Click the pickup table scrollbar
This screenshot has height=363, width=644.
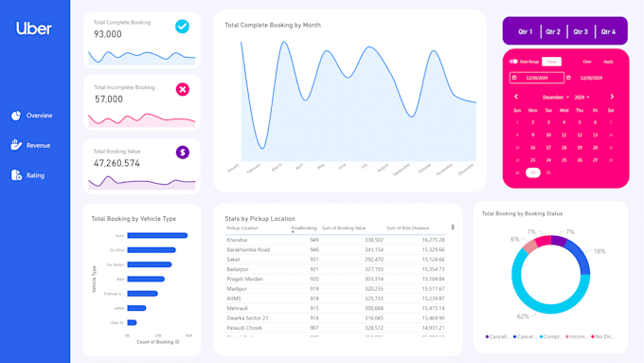click(x=453, y=227)
